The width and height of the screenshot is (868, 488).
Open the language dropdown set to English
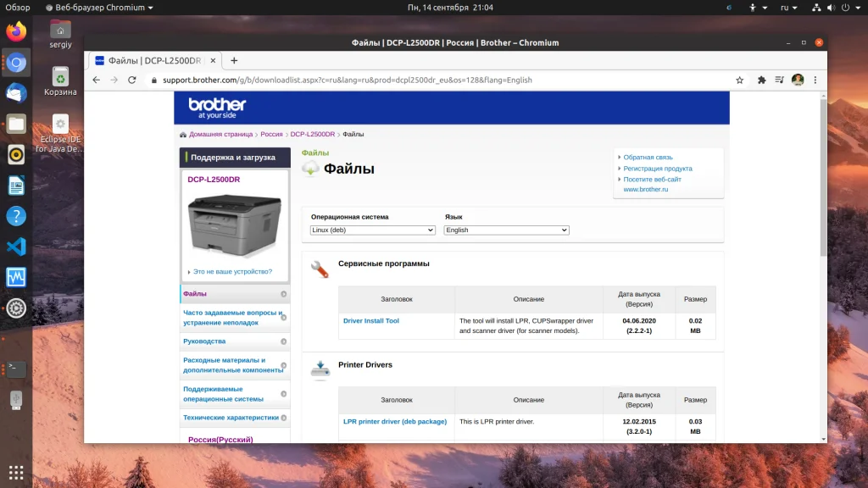point(506,230)
